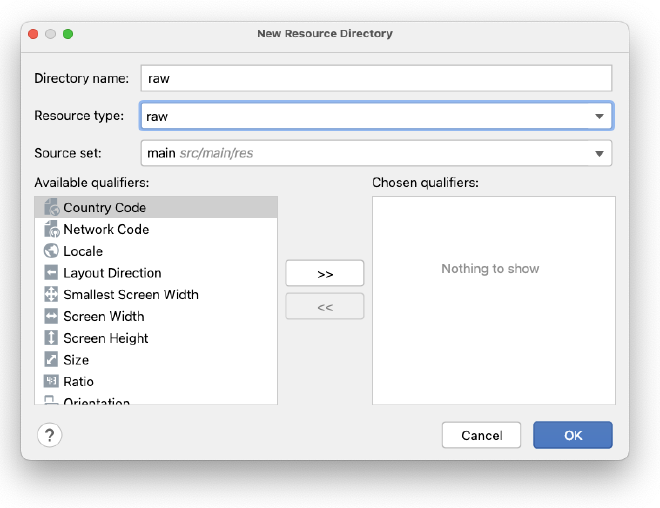
Task: Focus the Directory name text field
Action: click(x=375, y=78)
